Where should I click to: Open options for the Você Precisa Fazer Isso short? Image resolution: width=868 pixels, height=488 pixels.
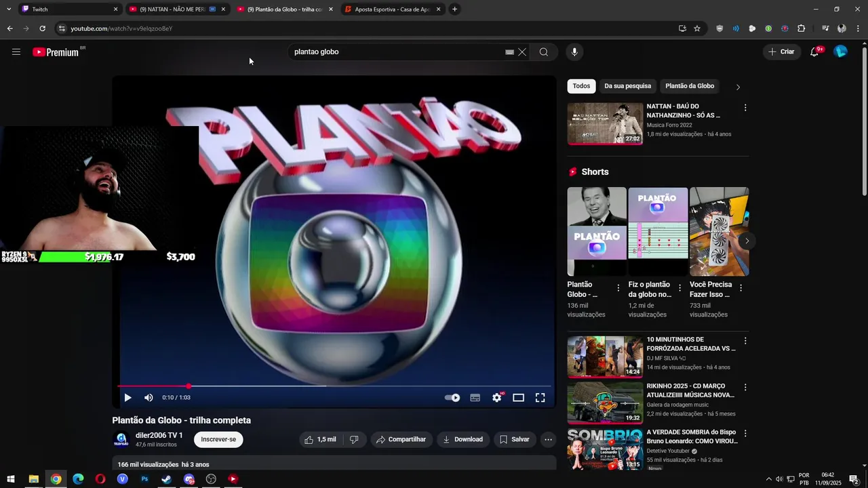(x=741, y=288)
